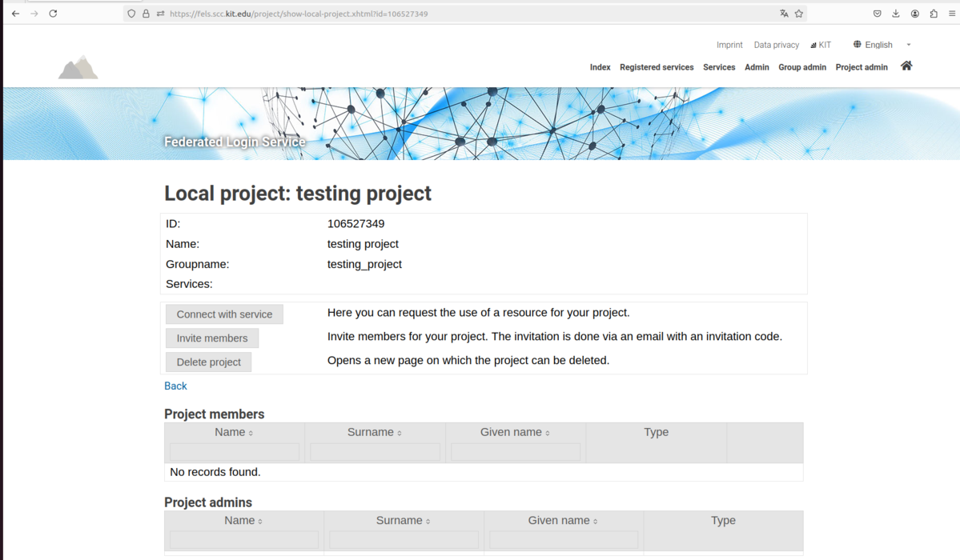Click the Federated Login Service banner title
The width and height of the screenshot is (960, 560).
click(x=235, y=142)
